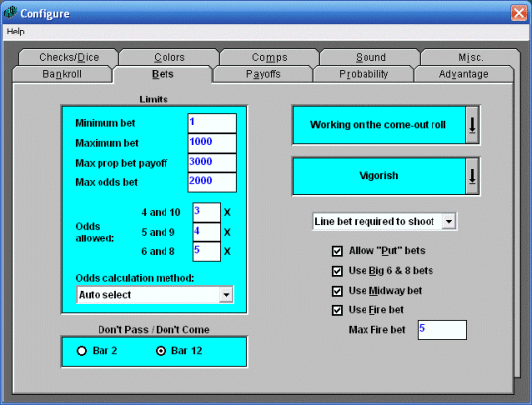Select the Bankroll tab

click(62, 74)
